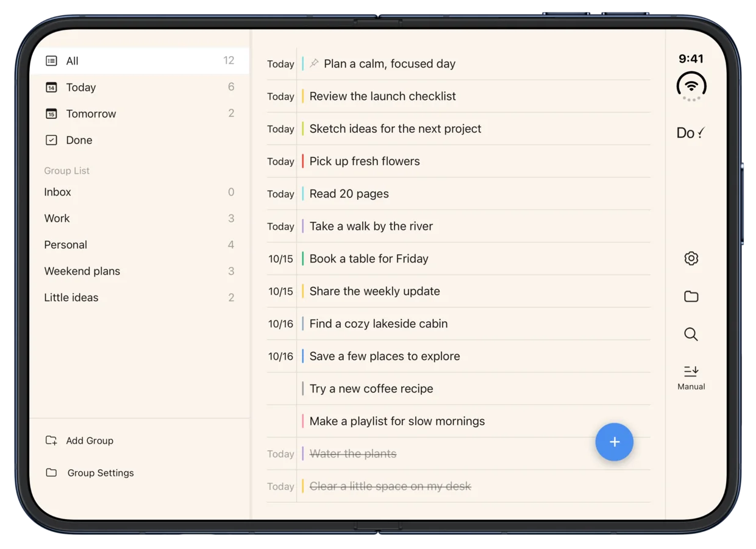
Task: Click the 10/16 date on Find a cozy cabin
Action: click(280, 324)
